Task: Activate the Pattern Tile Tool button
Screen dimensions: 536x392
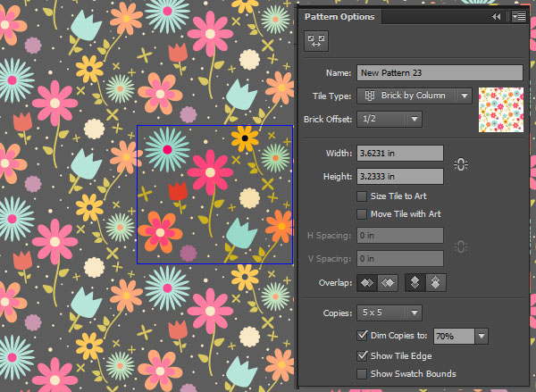Action: (x=315, y=40)
